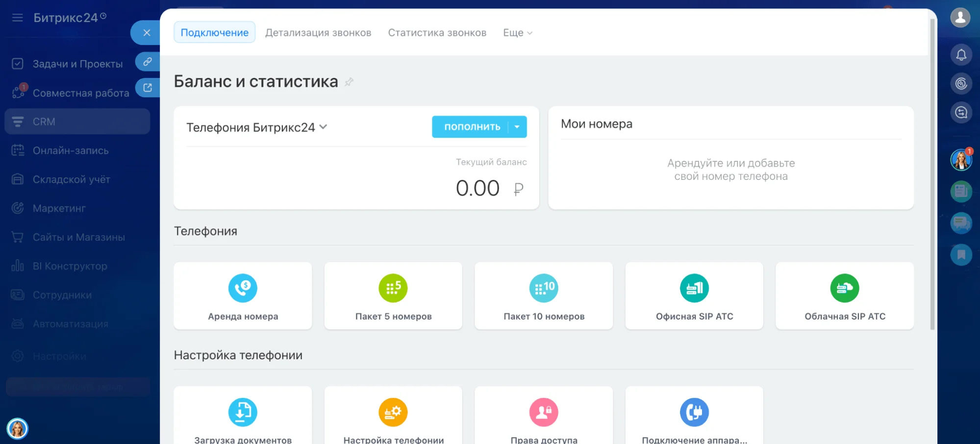Click the 0.00 current balance value
The image size is (980, 444).
[477, 188]
